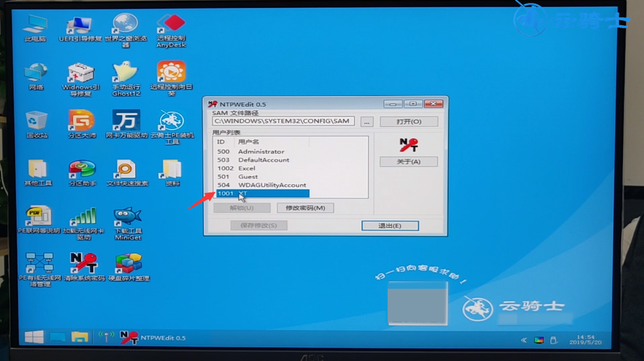Open the 硬盘碎片整理 defrag icon
The height and width of the screenshot is (361, 644).
point(129,264)
